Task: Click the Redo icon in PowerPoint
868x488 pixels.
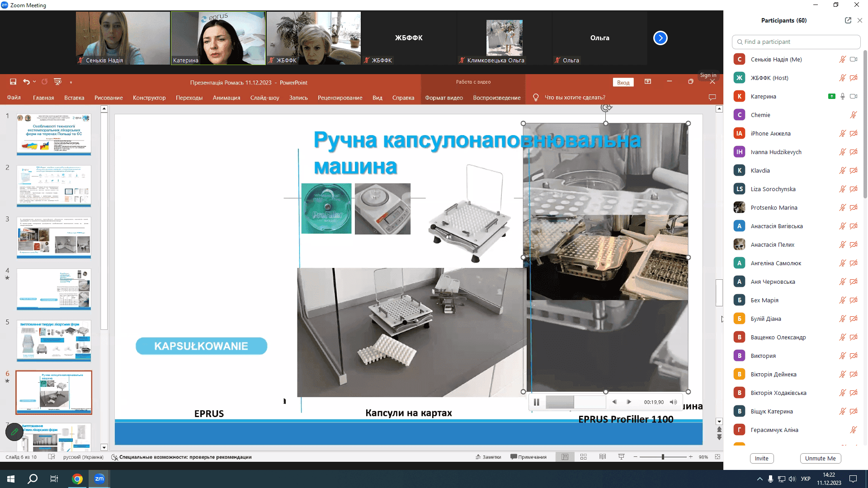Action: coord(44,82)
